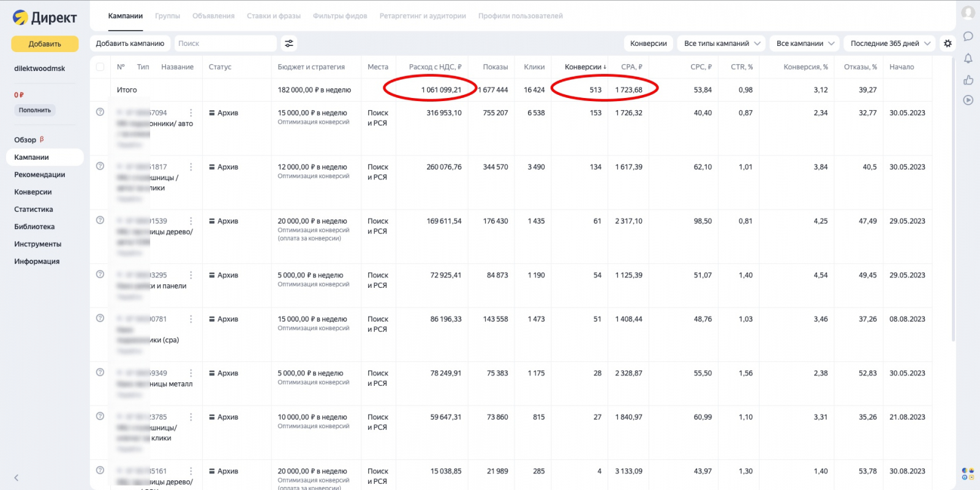Open table settings gear icon

(948, 43)
